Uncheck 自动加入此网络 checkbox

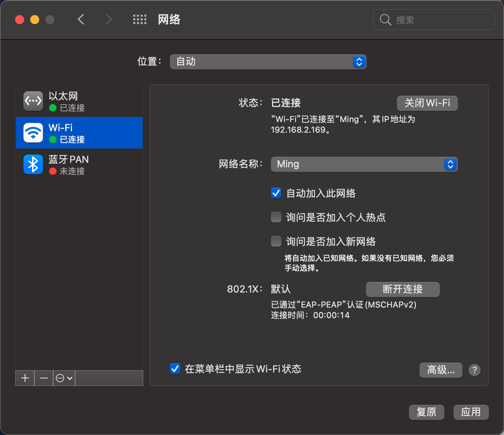click(276, 193)
